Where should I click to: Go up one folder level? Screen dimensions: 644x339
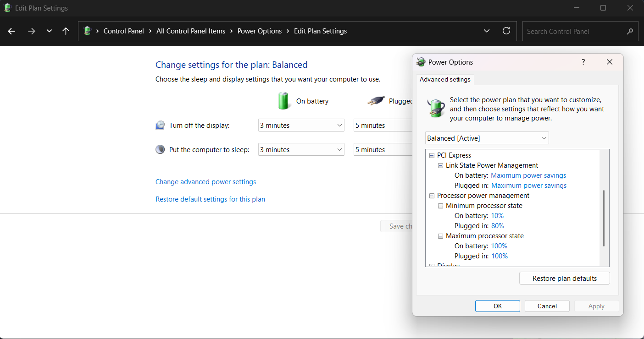click(x=66, y=31)
